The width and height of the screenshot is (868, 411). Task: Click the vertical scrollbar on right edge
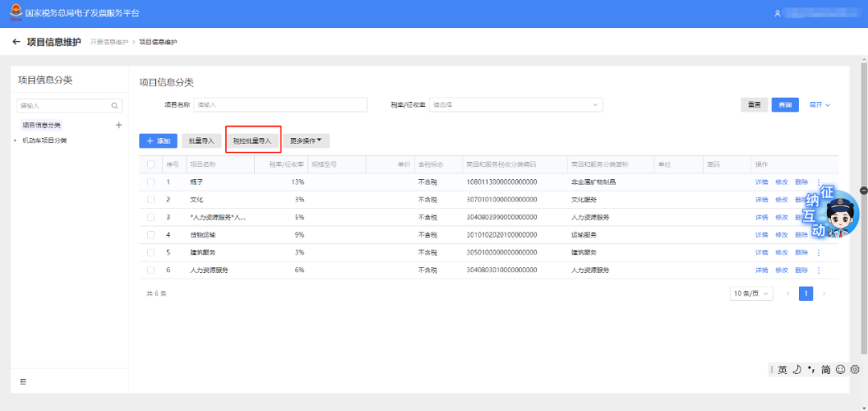coord(864,190)
